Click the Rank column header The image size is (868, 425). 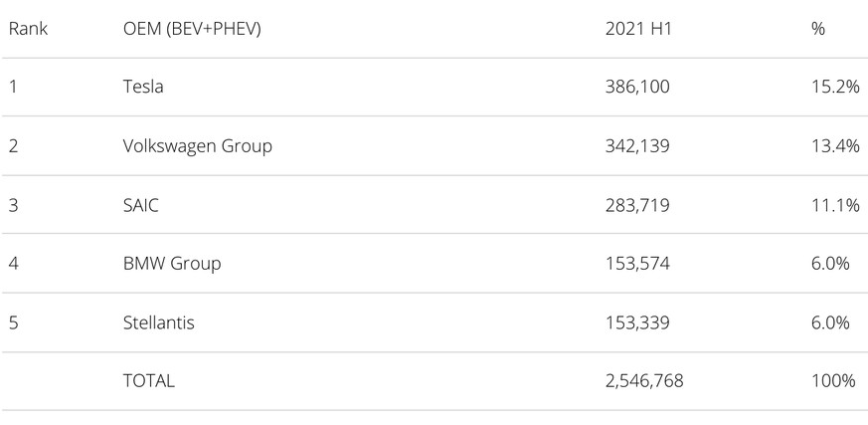[28, 29]
